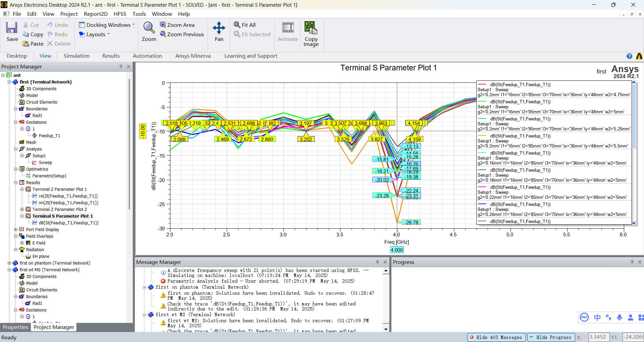This screenshot has height=342, width=644.
Task: Click legend scroll down arrow
Action: pyautogui.click(x=634, y=223)
